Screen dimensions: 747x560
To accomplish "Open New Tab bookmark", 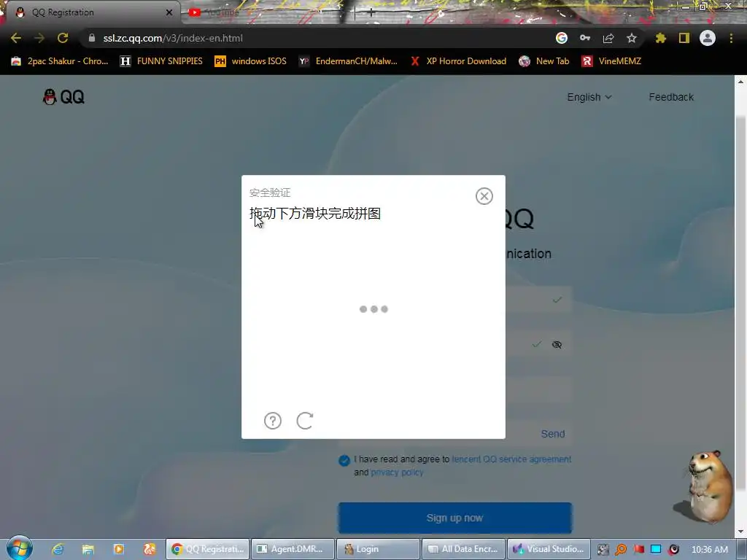I will [x=544, y=61].
